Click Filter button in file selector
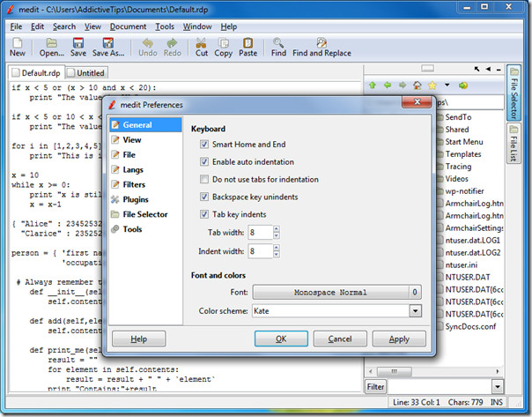 (x=375, y=386)
